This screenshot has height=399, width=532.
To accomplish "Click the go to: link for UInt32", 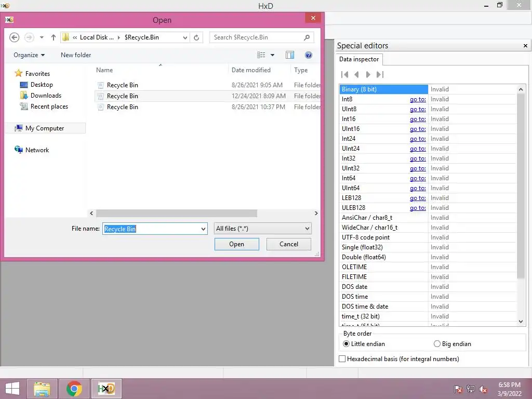I will pyautogui.click(x=418, y=168).
